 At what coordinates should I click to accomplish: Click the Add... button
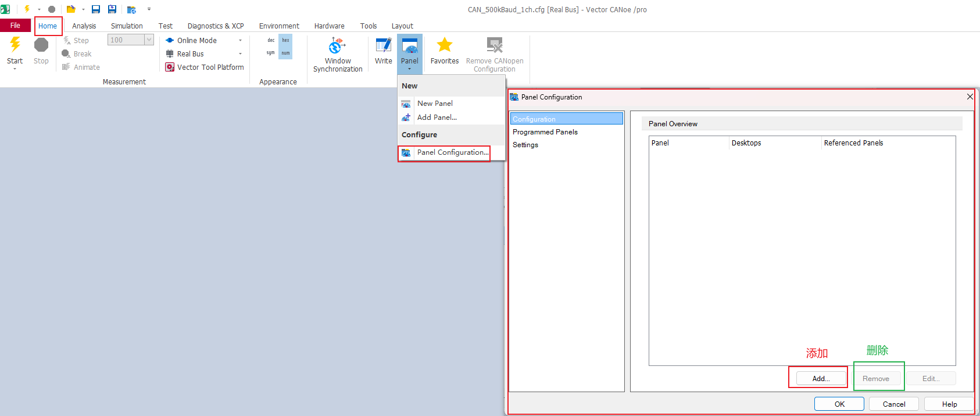(821, 378)
